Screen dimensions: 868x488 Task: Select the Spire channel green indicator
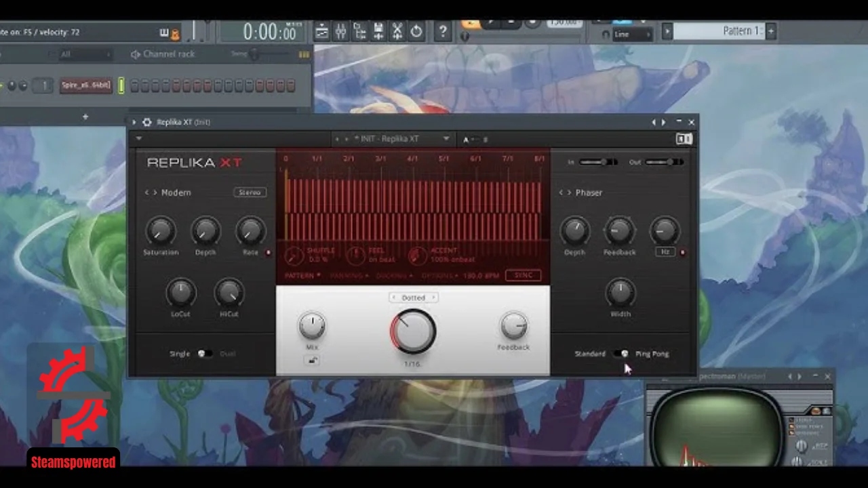[121, 85]
